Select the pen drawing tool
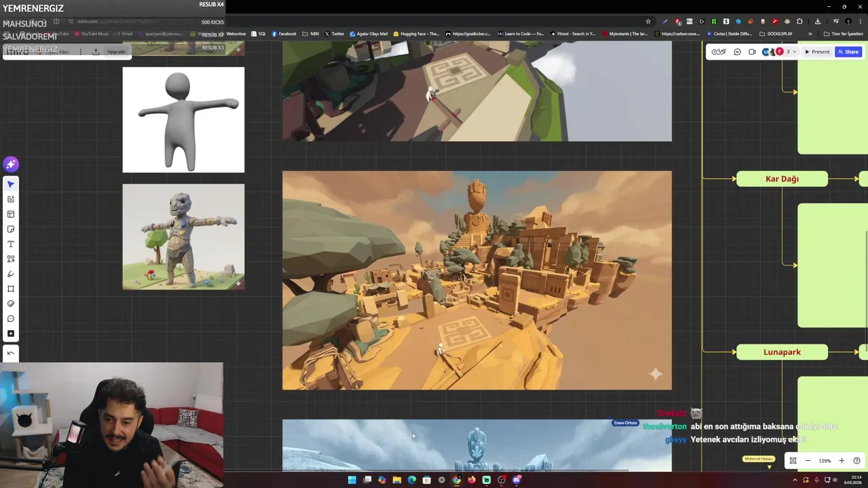Screen dimensions: 868x488 [x=10, y=274]
